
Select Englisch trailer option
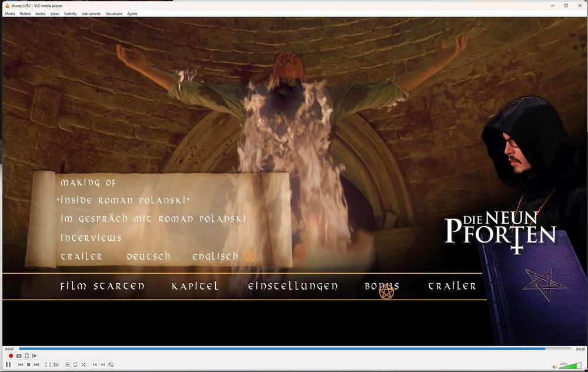(215, 257)
